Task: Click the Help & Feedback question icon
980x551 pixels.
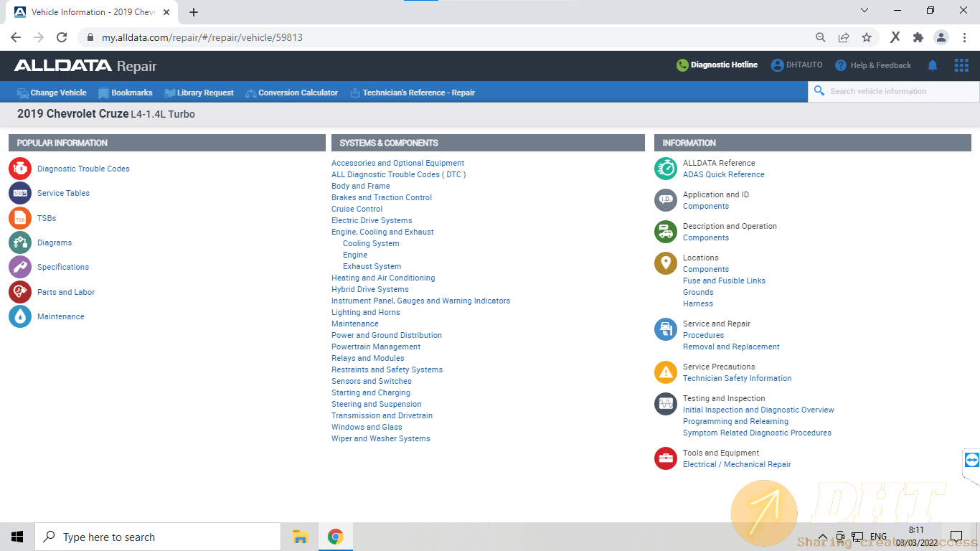Action: 841,65
